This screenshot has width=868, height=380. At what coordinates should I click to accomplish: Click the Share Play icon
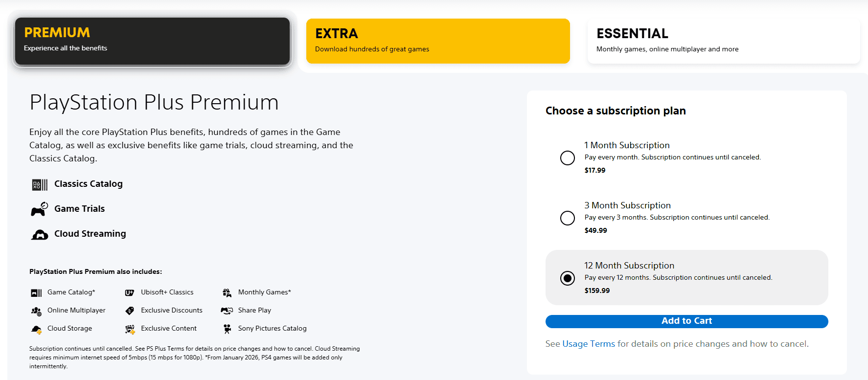pyautogui.click(x=227, y=311)
